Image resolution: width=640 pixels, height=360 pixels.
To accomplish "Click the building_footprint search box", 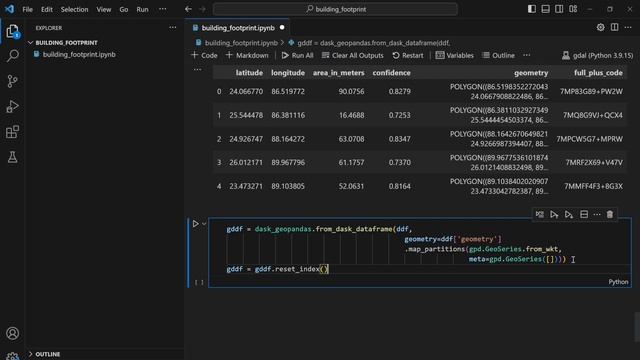I will coord(336,9).
